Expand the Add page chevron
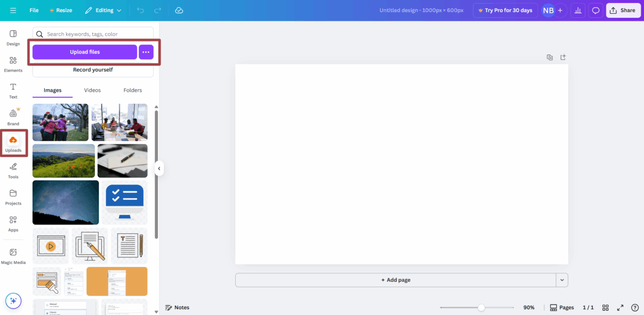 562,280
